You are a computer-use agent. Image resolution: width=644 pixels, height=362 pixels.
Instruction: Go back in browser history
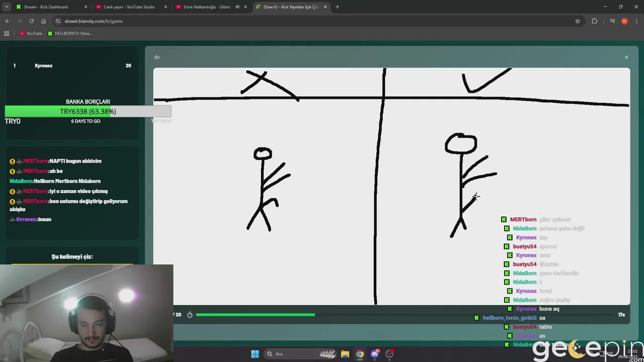[7, 21]
